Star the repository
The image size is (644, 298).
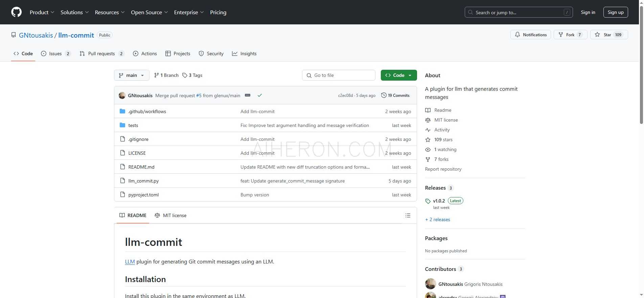pos(609,35)
